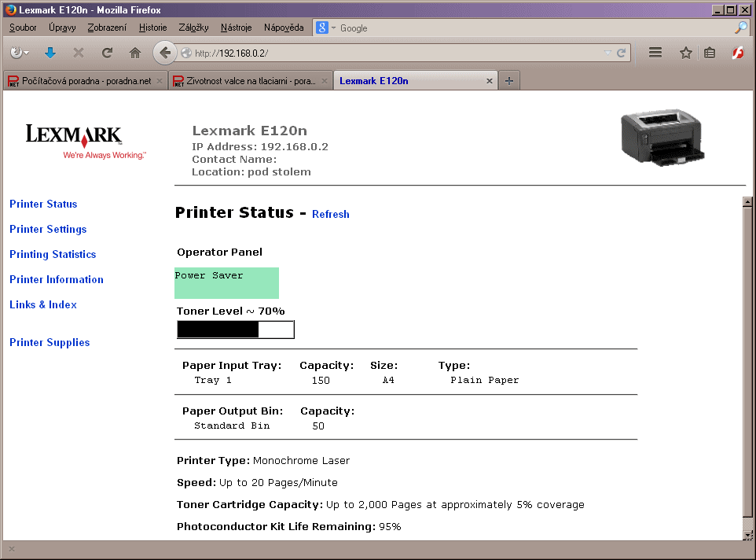Open the Úpravy menu

coord(62,28)
